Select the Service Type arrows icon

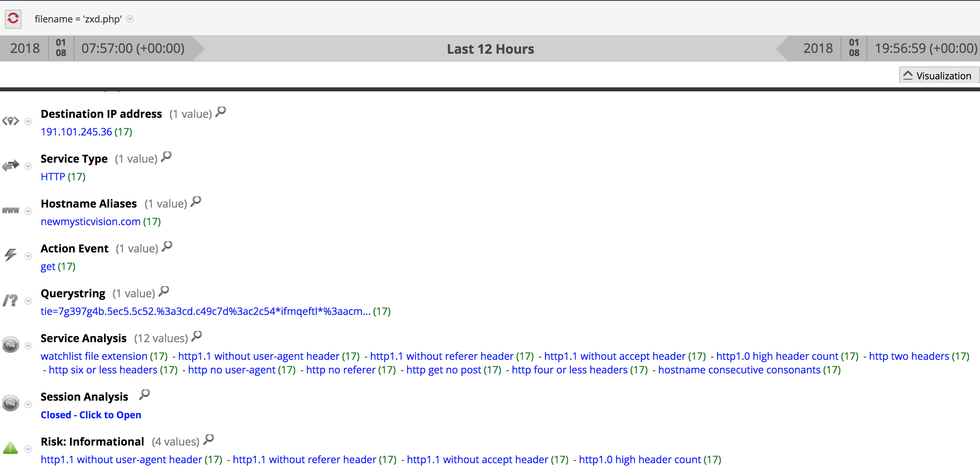(x=10, y=165)
